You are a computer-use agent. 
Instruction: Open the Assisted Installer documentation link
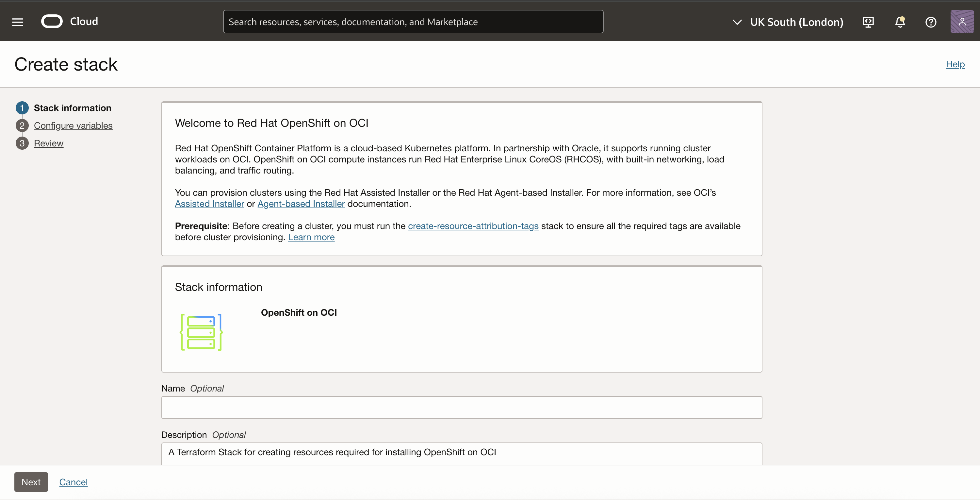209,204
